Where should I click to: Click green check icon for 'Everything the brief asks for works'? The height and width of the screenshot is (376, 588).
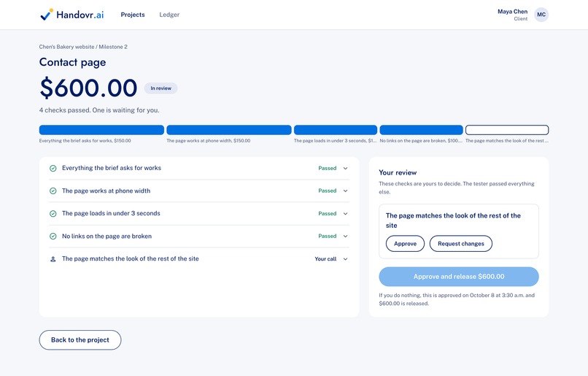click(x=53, y=168)
